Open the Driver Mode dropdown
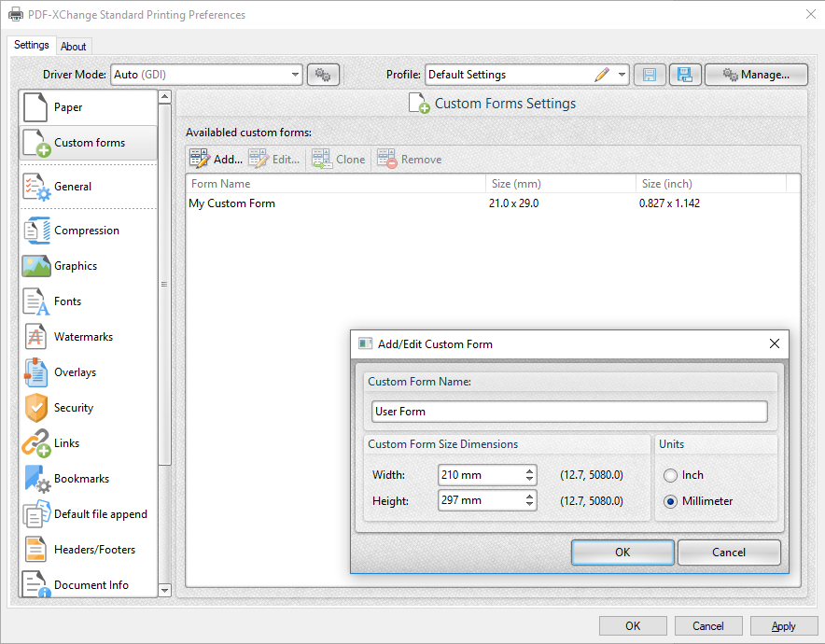This screenshot has height=644, width=825. tap(206, 75)
